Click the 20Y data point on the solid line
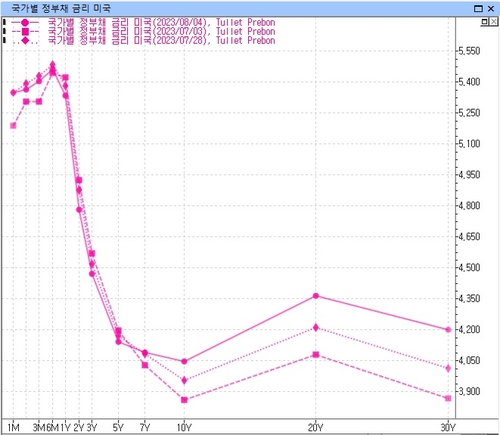 coord(316,296)
